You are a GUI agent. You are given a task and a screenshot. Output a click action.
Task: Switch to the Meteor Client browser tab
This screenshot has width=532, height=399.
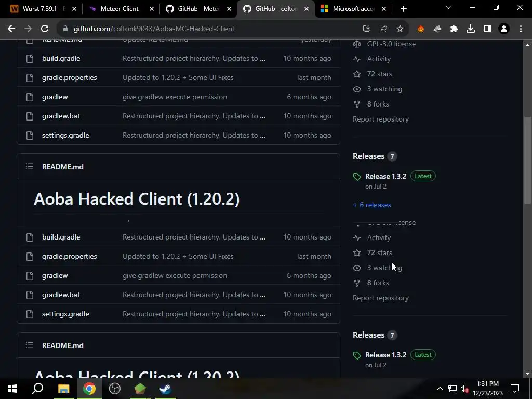click(119, 9)
